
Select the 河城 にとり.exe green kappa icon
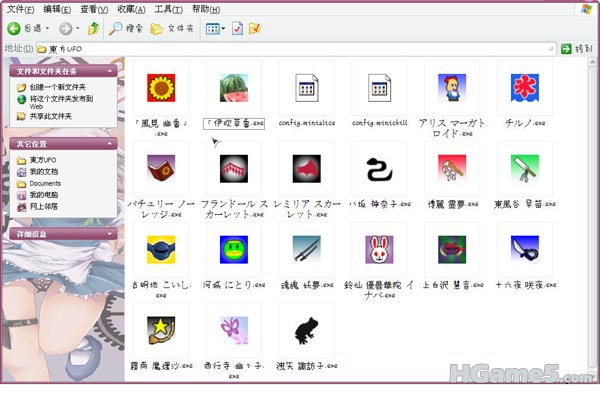coord(234,250)
